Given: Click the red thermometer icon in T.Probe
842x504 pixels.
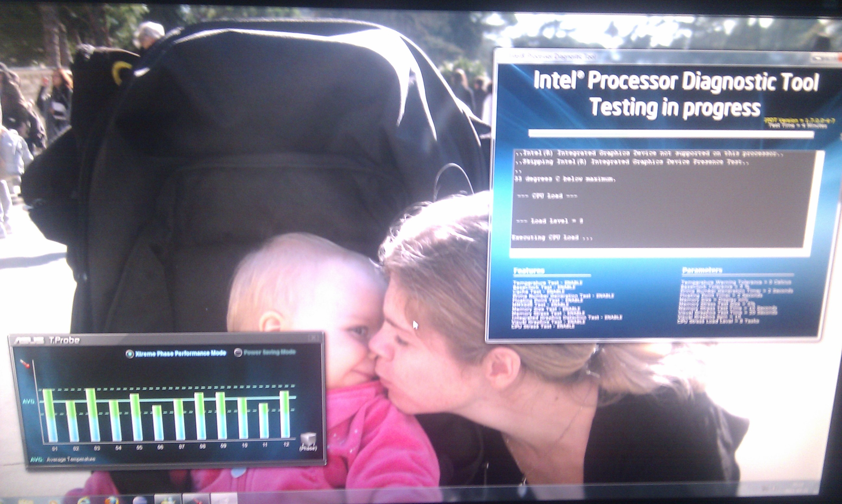Looking at the screenshot, I should click(x=24, y=363).
